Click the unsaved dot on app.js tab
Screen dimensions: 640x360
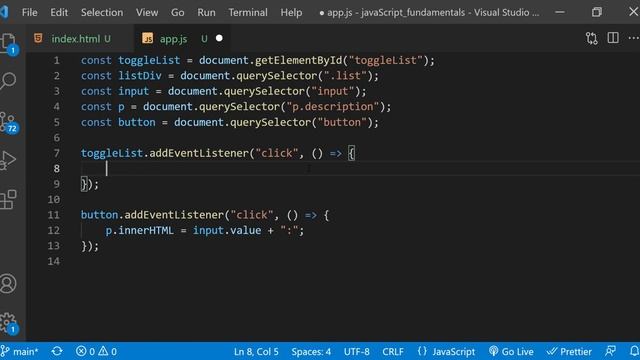(219, 38)
